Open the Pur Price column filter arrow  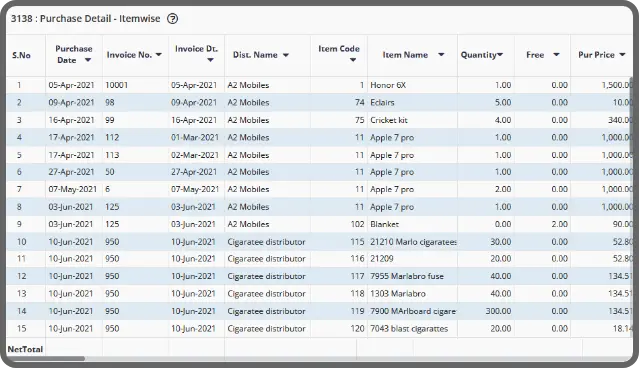[x=622, y=55]
